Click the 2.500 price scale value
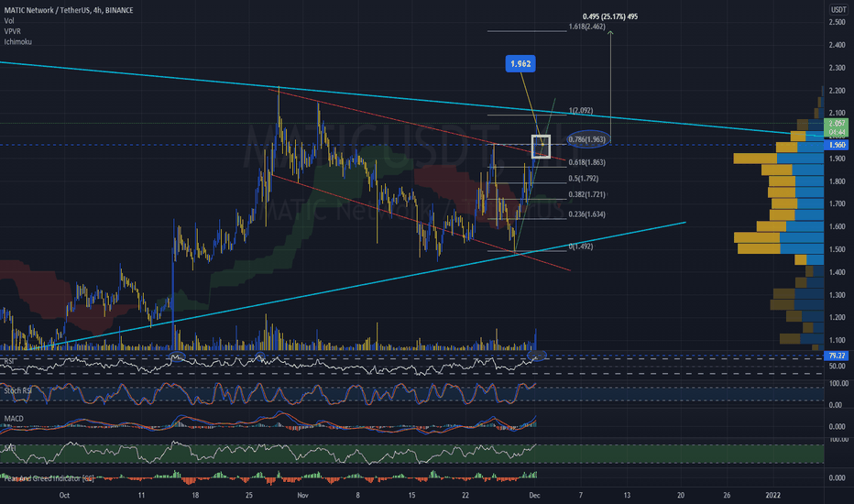Image resolution: width=854 pixels, height=504 pixels. coord(837,22)
